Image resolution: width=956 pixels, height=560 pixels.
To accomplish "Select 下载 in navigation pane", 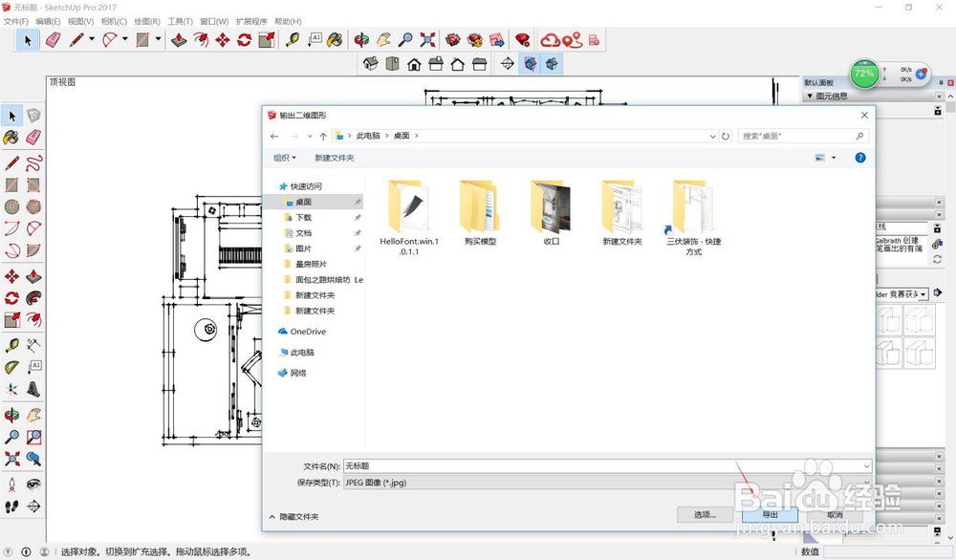I will pyautogui.click(x=304, y=218).
